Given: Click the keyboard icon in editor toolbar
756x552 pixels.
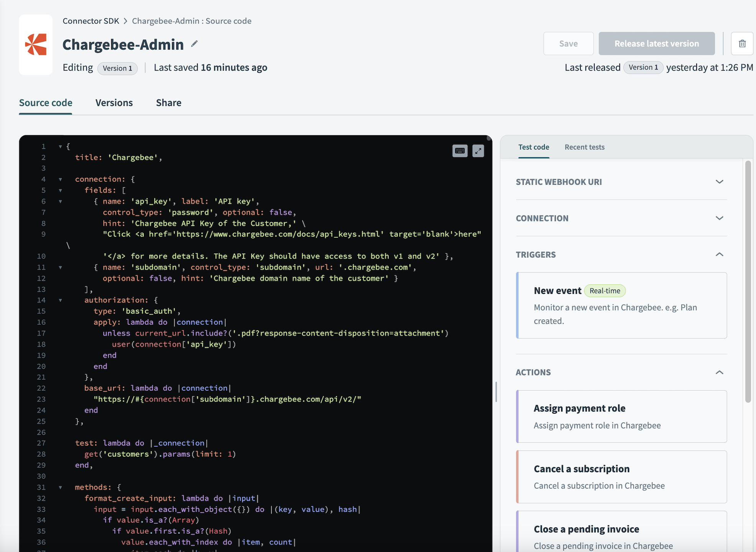Looking at the screenshot, I should coord(460,150).
